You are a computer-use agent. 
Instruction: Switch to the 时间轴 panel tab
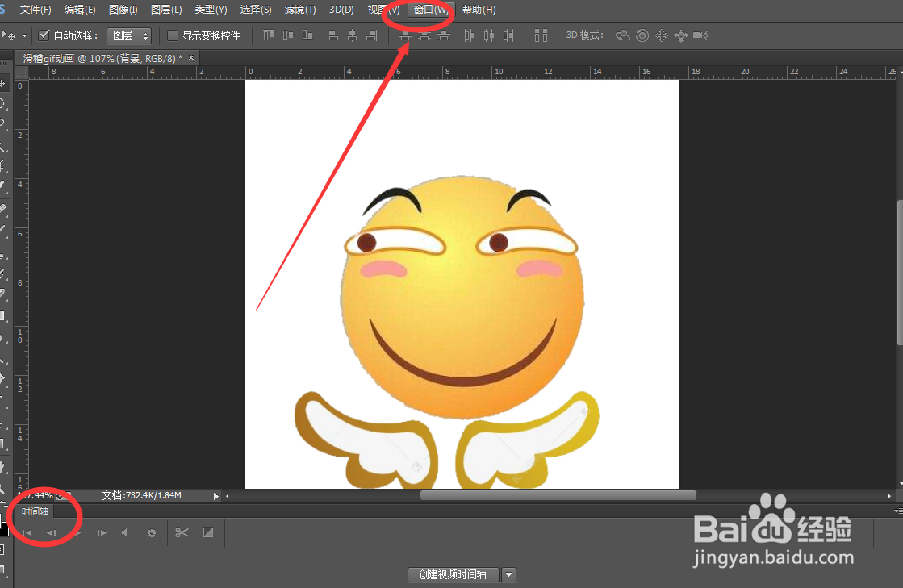(36, 511)
